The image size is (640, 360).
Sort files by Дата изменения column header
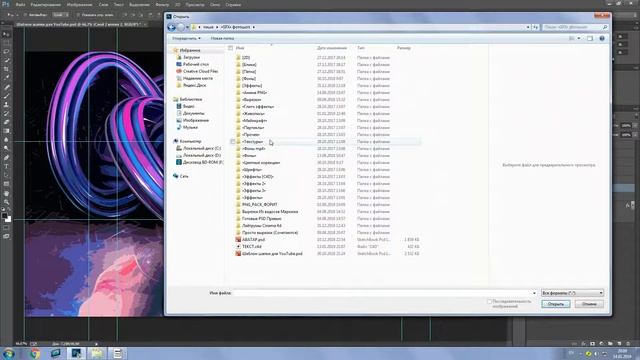[332, 48]
